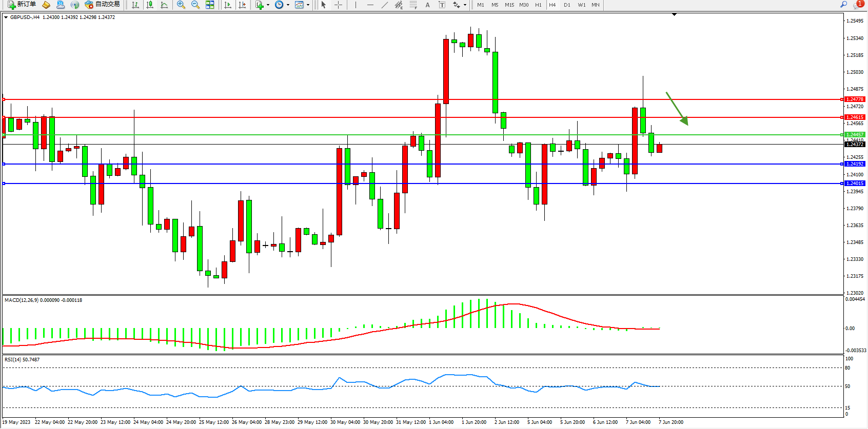Viewport: 868px width, 429px height.
Task: Select the trendline drawing tool
Action: coord(385,5)
